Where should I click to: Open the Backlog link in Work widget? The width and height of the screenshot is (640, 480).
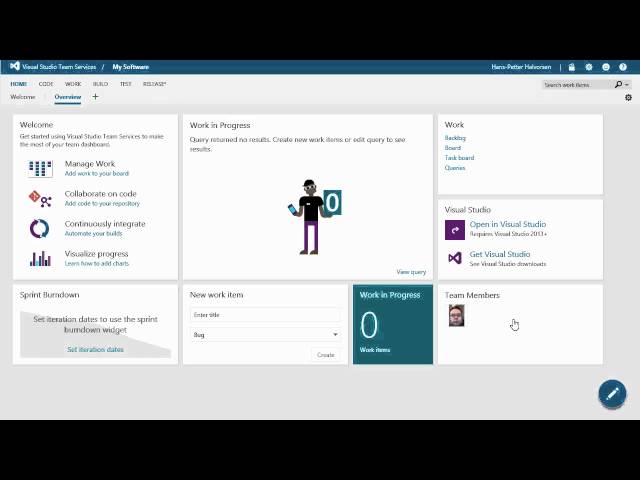tap(455, 138)
